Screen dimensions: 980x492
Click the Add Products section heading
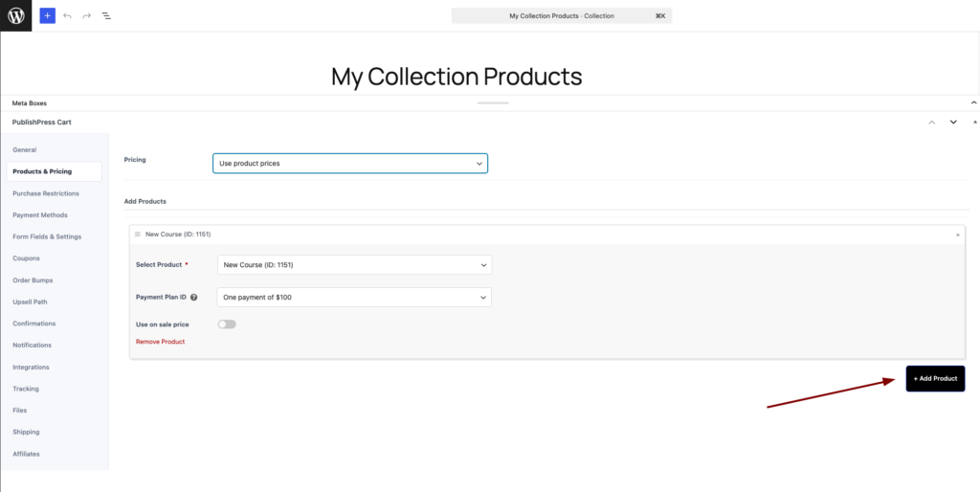point(145,201)
